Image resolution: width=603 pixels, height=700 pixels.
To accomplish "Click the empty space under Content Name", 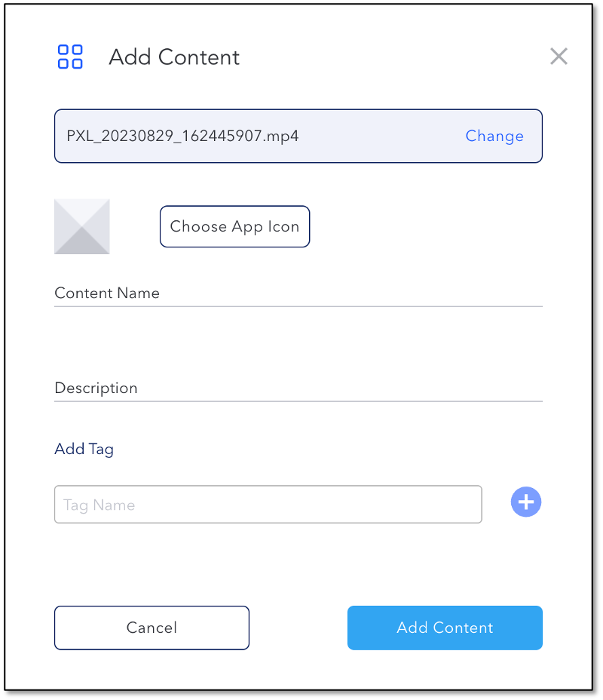I will click(x=298, y=339).
